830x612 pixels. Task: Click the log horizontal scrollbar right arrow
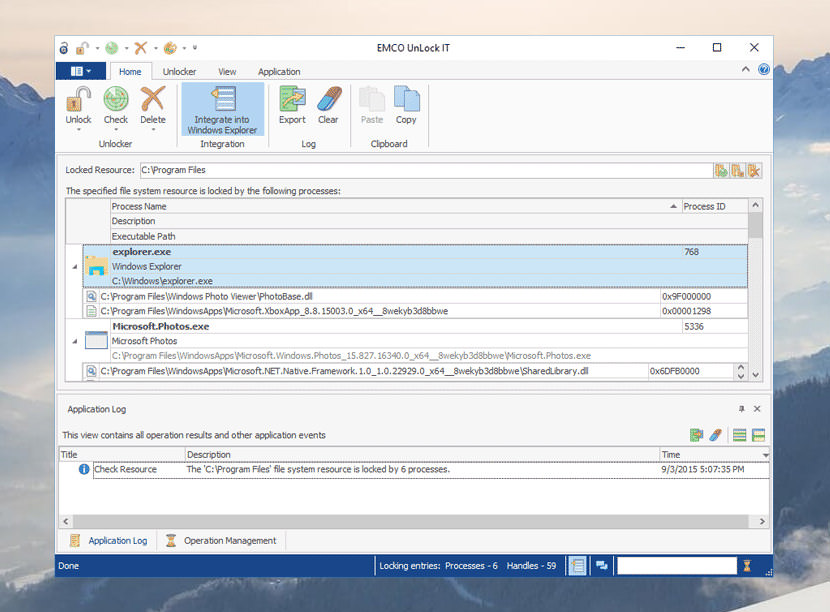762,521
